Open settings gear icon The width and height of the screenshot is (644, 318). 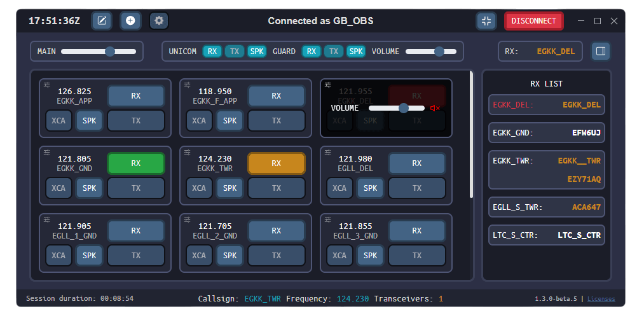[x=159, y=21]
